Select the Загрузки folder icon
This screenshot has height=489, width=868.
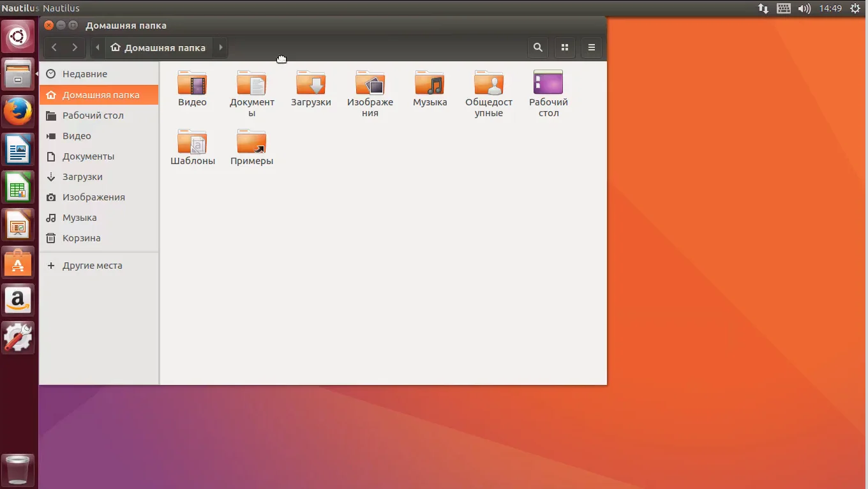point(311,84)
